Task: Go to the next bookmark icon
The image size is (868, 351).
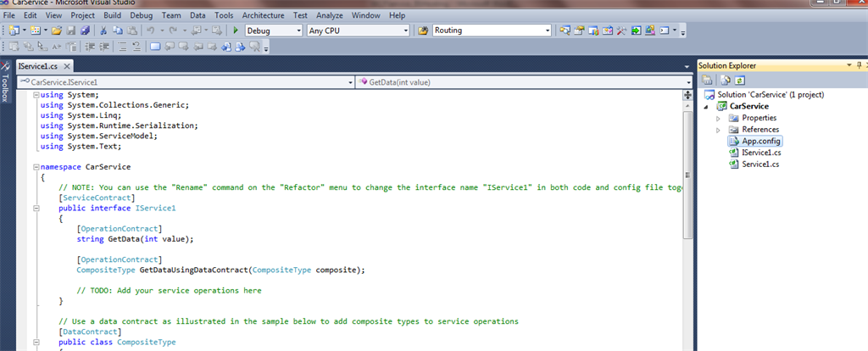Action: point(183,47)
